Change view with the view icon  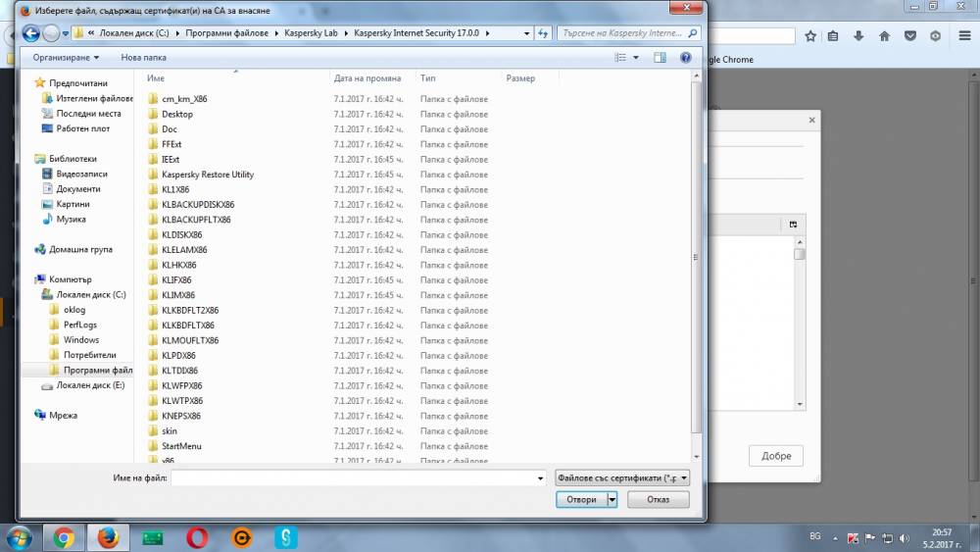click(x=620, y=58)
